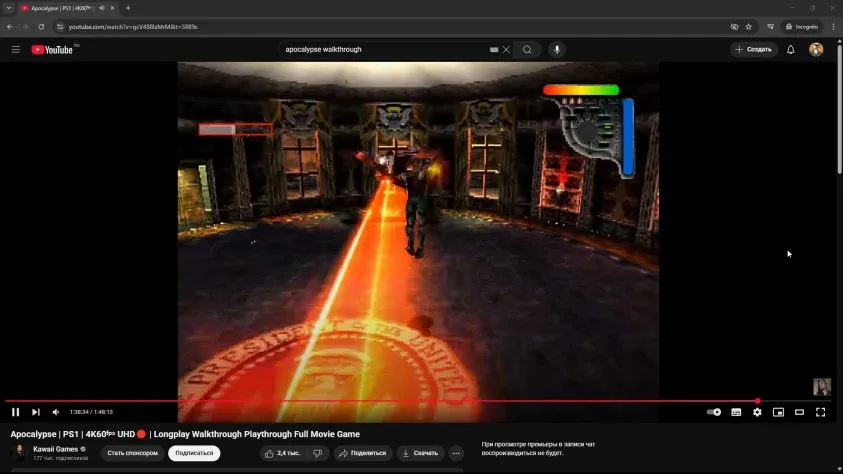Image resolution: width=843 pixels, height=474 pixels.
Task: Open Chrome three-dot menu
Action: [833, 26]
